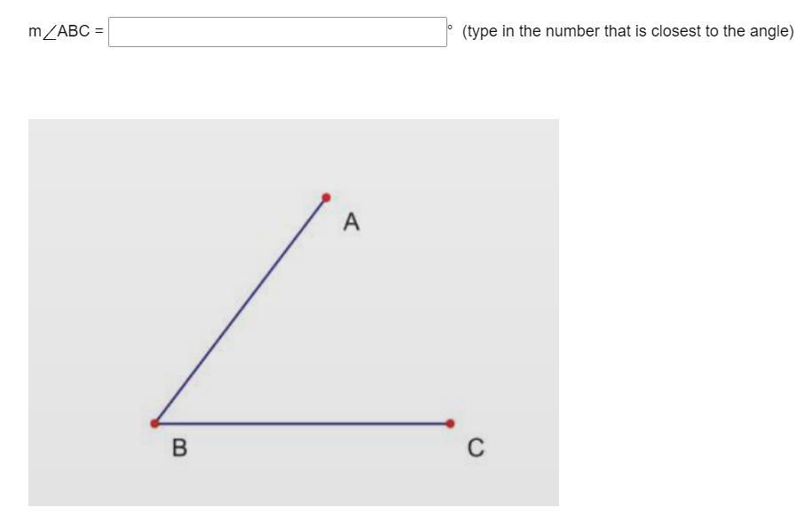
Task: Select the slanted segment BA
Action: pyautogui.click(x=240, y=311)
